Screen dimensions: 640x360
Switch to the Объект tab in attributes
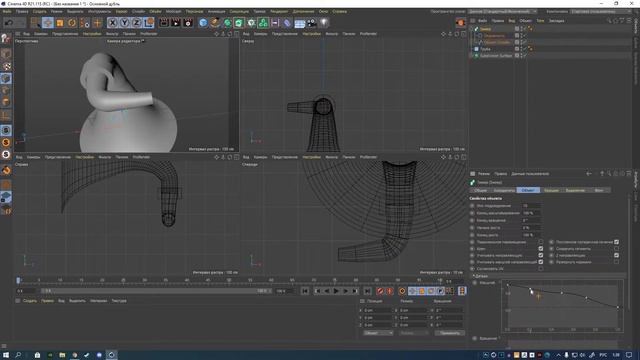click(x=528, y=190)
